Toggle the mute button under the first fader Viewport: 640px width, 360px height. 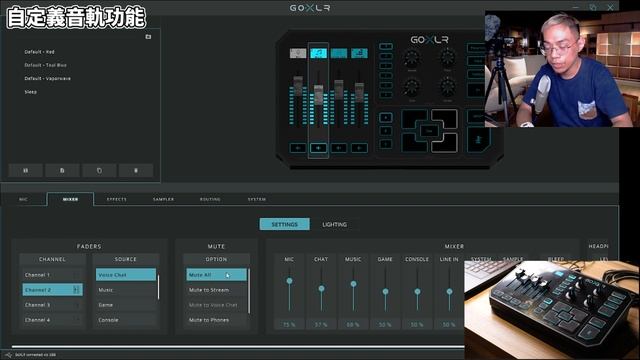tap(298, 148)
